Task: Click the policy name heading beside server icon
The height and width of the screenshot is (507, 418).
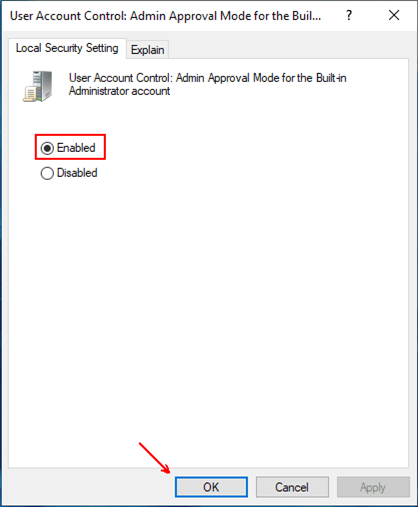Action: pyautogui.click(x=208, y=84)
